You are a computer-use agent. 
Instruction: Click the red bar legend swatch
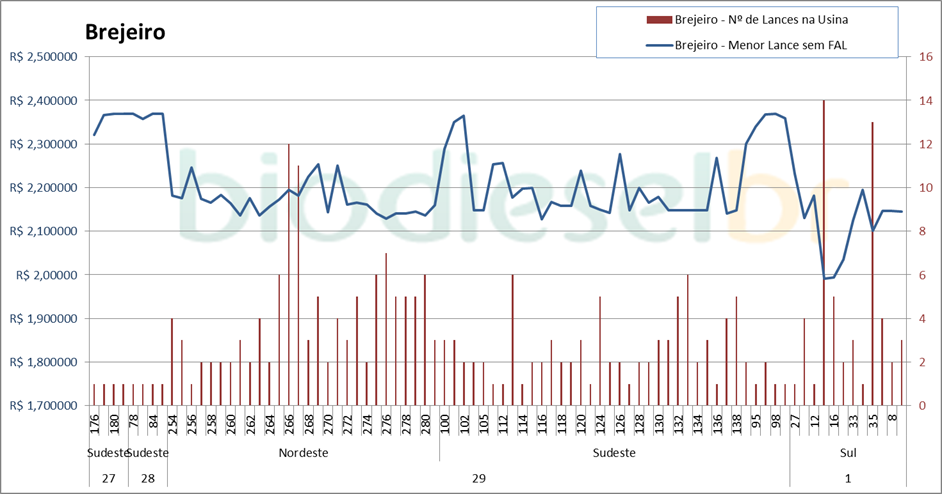tap(659, 19)
